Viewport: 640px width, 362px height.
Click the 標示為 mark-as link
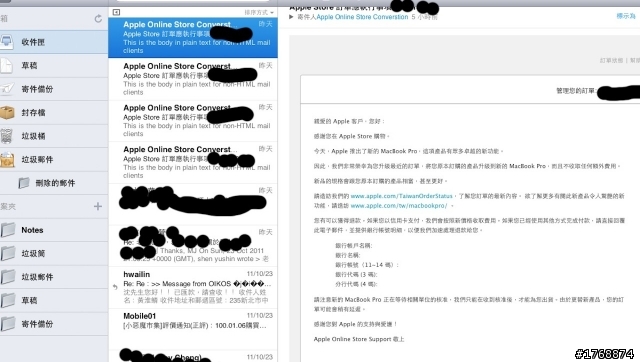[626, 16]
